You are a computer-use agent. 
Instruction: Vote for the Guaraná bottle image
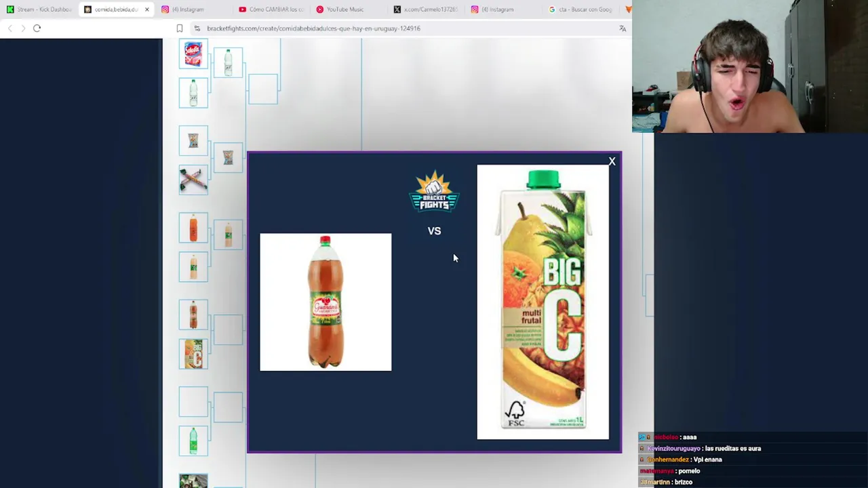tap(325, 302)
